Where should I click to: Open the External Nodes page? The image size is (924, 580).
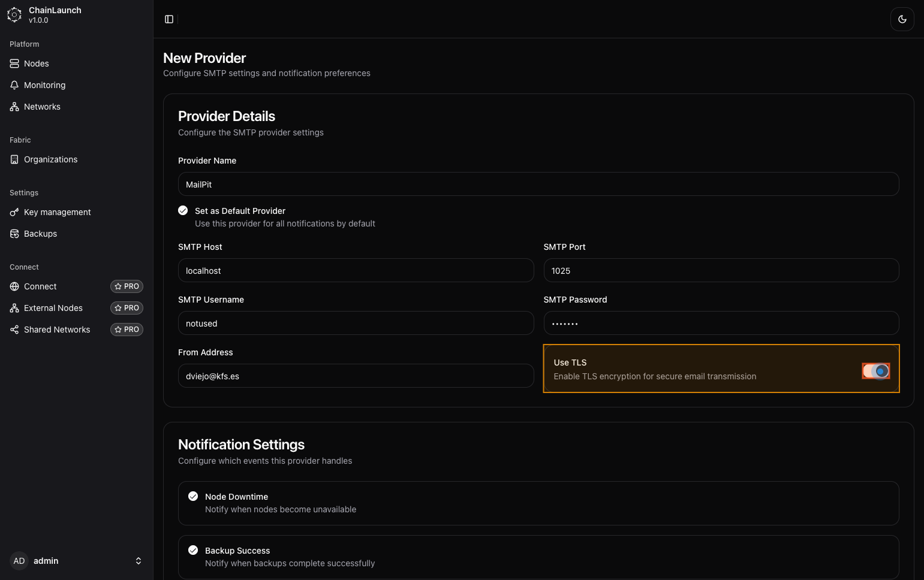pyautogui.click(x=53, y=308)
